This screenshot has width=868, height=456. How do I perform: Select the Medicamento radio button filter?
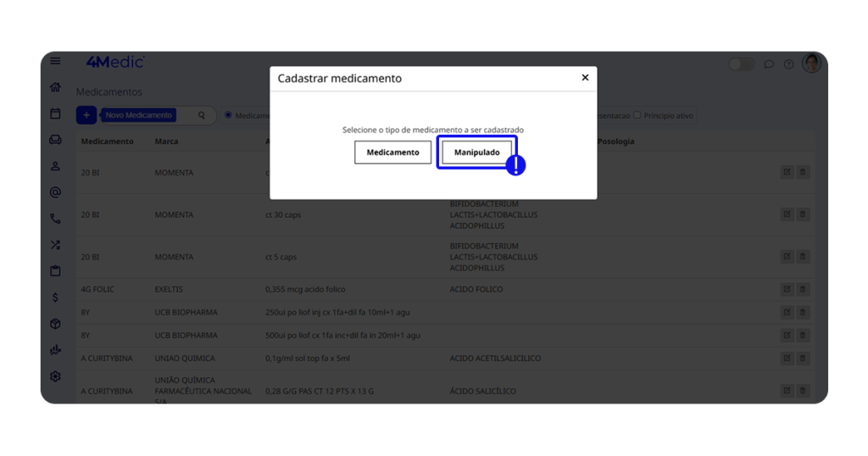coord(228,115)
